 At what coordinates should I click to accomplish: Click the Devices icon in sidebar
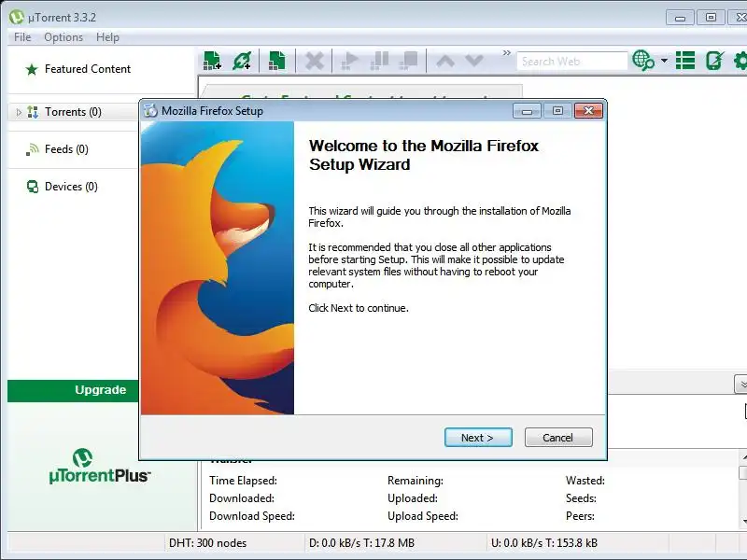33,187
